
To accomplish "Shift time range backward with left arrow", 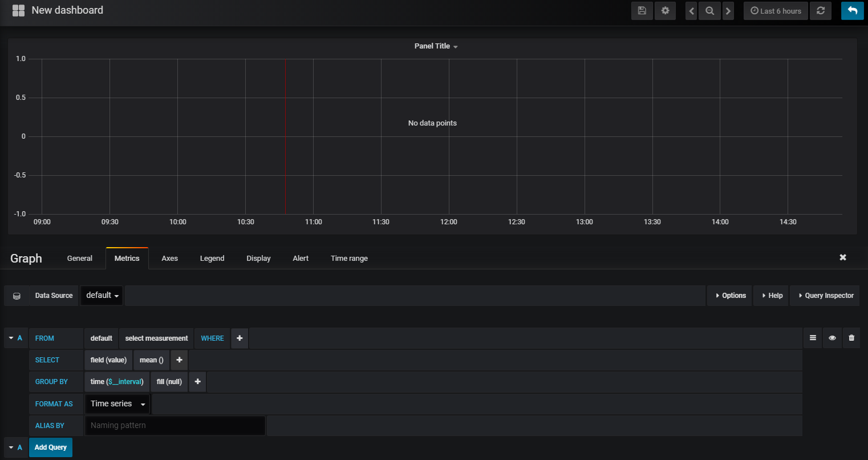I will point(691,11).
